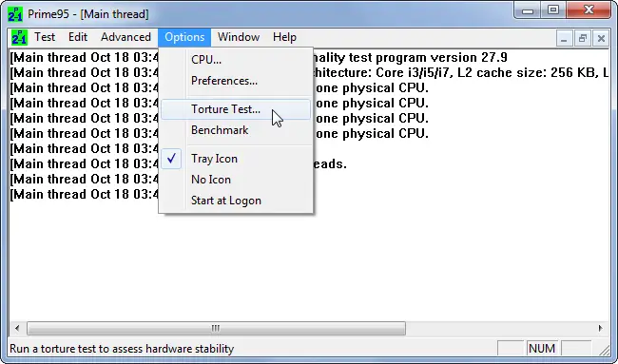Restore down the Main thread child window

point(583,39)
